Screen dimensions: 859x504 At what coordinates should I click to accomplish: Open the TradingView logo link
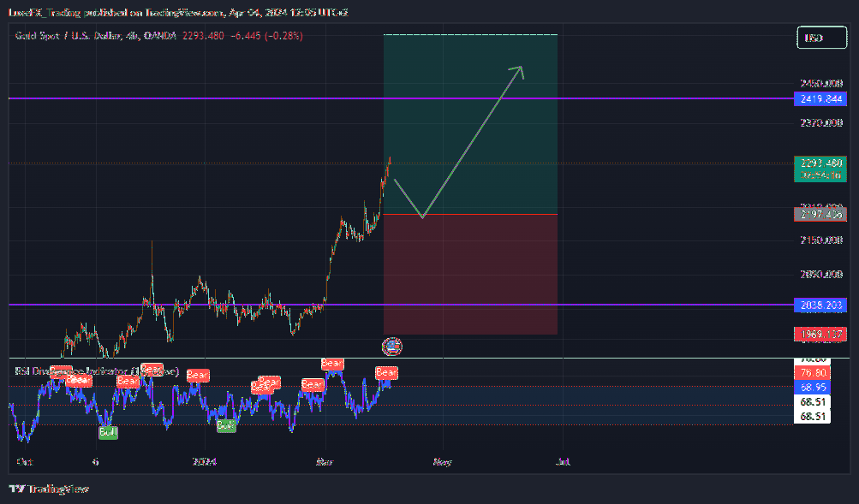49,489
